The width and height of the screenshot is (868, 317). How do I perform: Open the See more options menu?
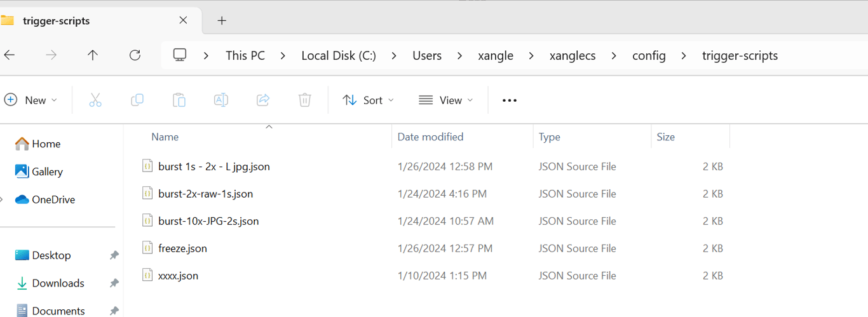point(510,100)
